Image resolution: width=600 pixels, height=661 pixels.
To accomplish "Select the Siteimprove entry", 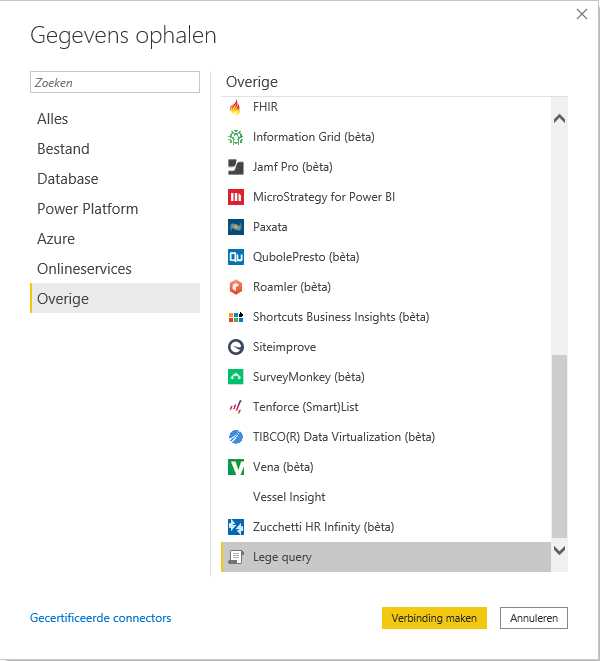I will pyautogui.click(x=386, y=347).
